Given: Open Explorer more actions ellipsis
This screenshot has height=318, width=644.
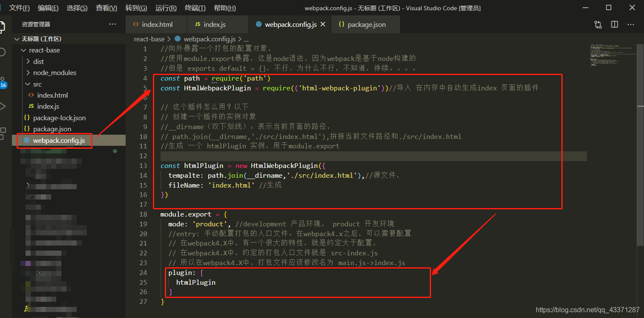Looking at the screenshot, I should (112, 24).
